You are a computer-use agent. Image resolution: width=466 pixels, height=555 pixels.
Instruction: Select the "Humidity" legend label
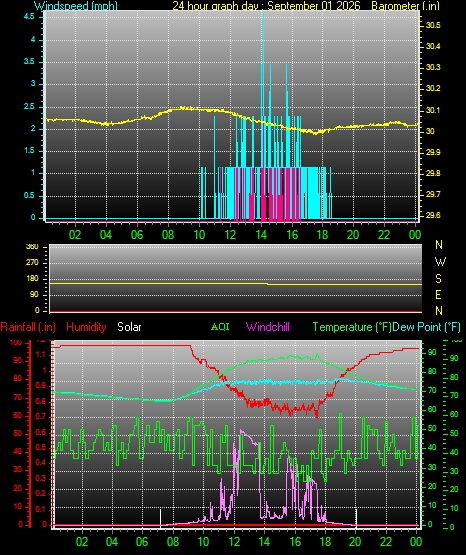coord(86,327)
